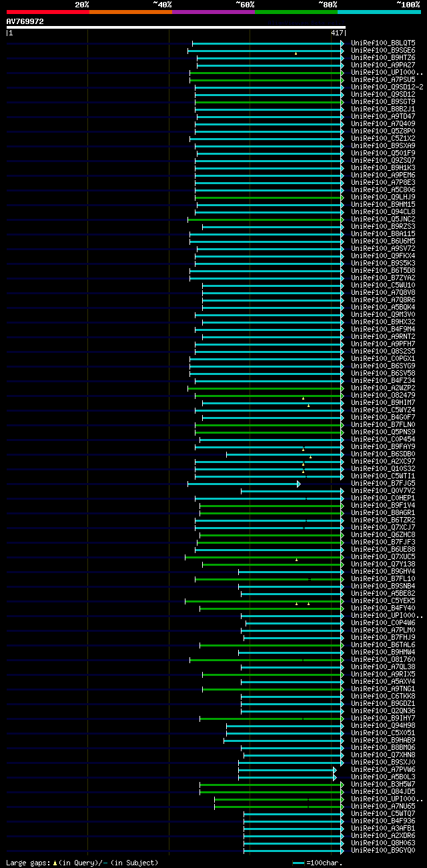This screenshot has height=868, width=427.
Task: Click label UniRef100_A9TNG1
Action: [x=383, y=689]
